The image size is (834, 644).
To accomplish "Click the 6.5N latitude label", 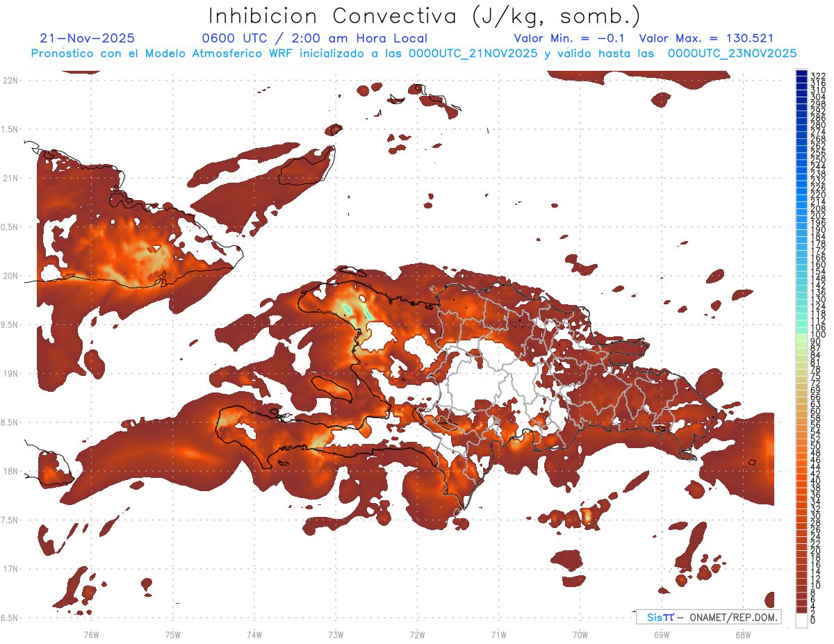I will 10,618.
